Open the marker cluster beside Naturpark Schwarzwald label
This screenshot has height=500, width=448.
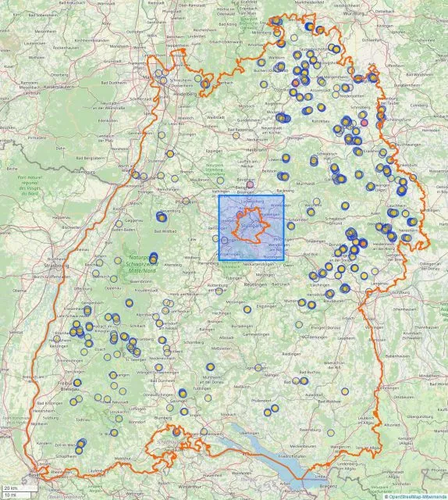[x=154, y=258]
